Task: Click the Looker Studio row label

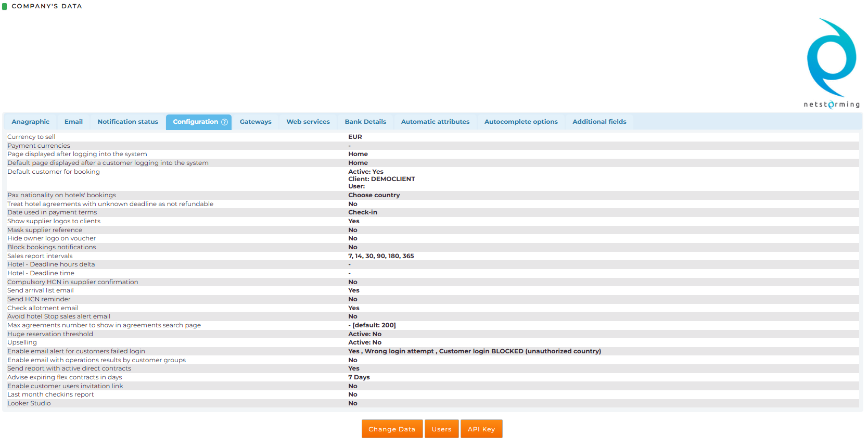Action: (29, 403)
